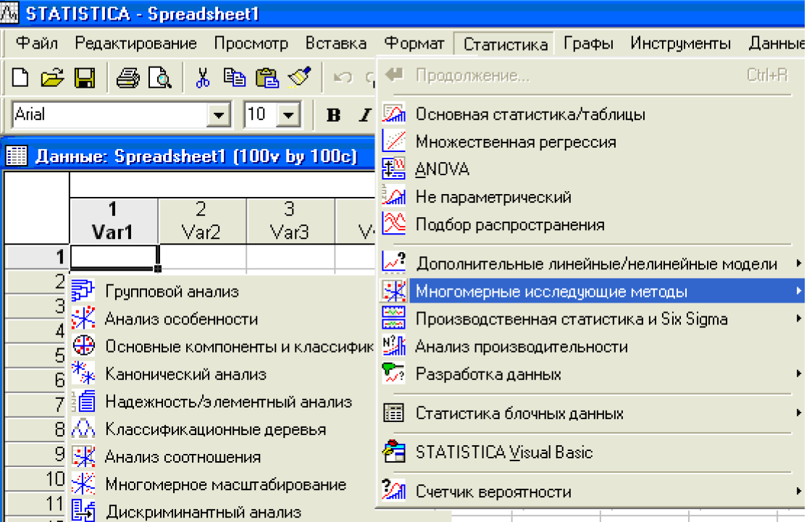
Task: Open the Файл menu
Action: point(36,43)
